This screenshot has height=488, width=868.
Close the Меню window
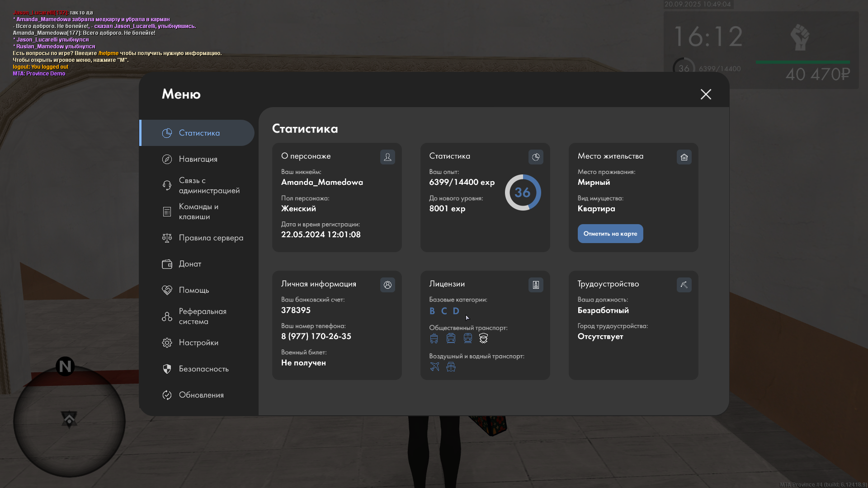click(x=706, y=94)
